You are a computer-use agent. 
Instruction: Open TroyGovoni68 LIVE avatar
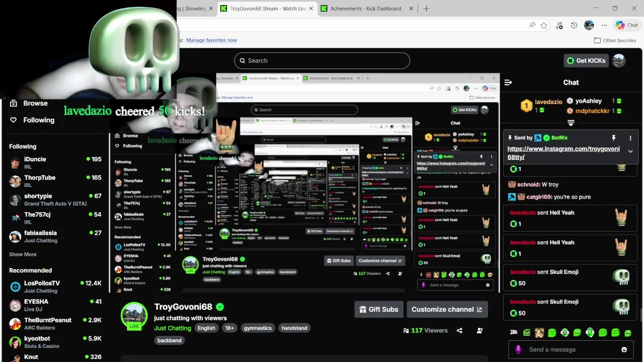tap(134, 316)
